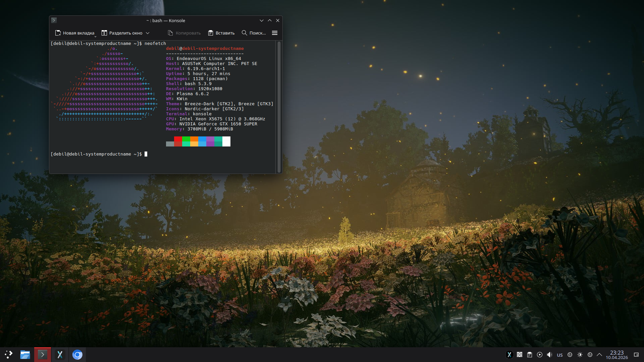This screenshot has height=362, width=644.
Task: Open the clipboard tray icon
Action: pyautogui.click(x=530, y=355)
